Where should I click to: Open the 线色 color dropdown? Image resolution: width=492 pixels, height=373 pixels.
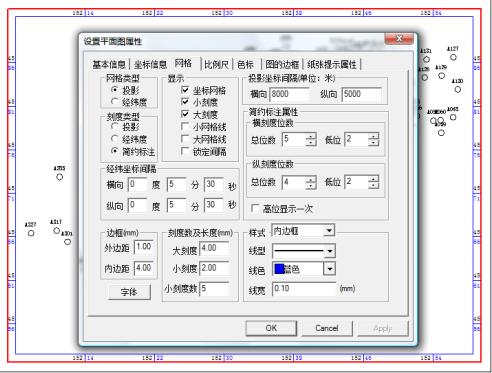pyautogui.click(x=329, y=269)
